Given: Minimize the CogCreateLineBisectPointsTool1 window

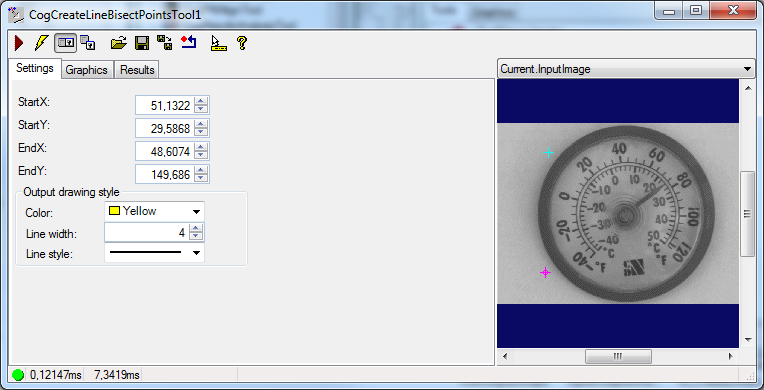Looking at the screenshot, I should tap(668, 11).
